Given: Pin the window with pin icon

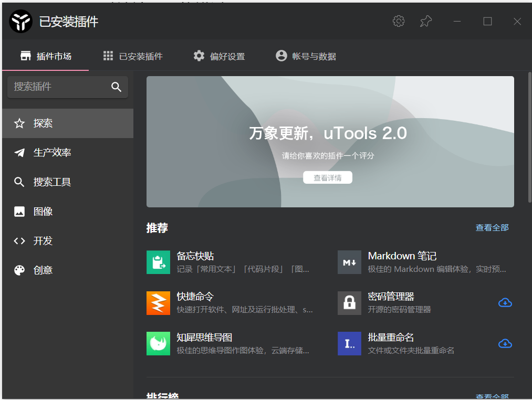Looking at the screenshot, I should click(426, 22).
